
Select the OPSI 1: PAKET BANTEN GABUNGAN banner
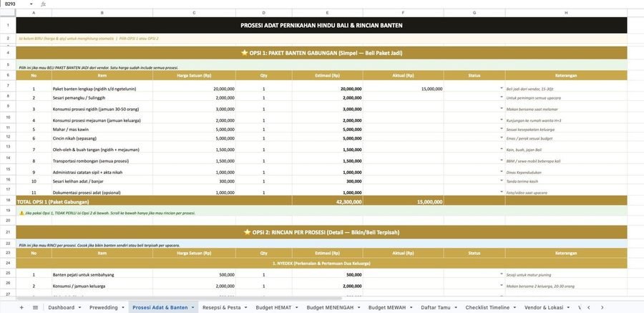(x=321, y=53)
